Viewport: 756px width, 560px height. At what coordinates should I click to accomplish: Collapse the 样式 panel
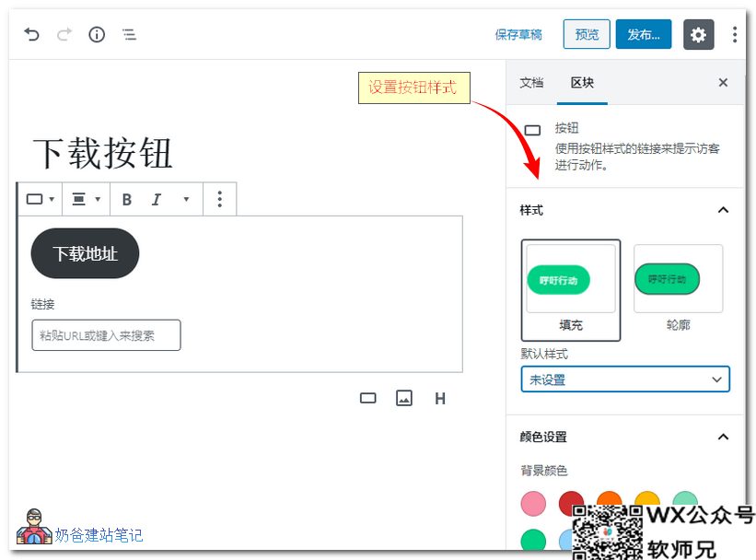pos(723,210)
